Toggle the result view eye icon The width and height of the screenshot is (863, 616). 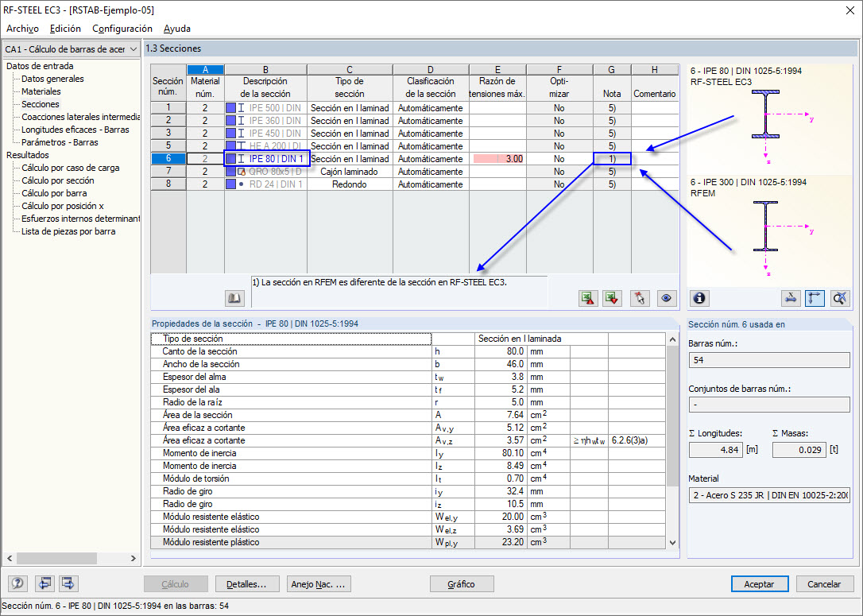coord(667,297)
